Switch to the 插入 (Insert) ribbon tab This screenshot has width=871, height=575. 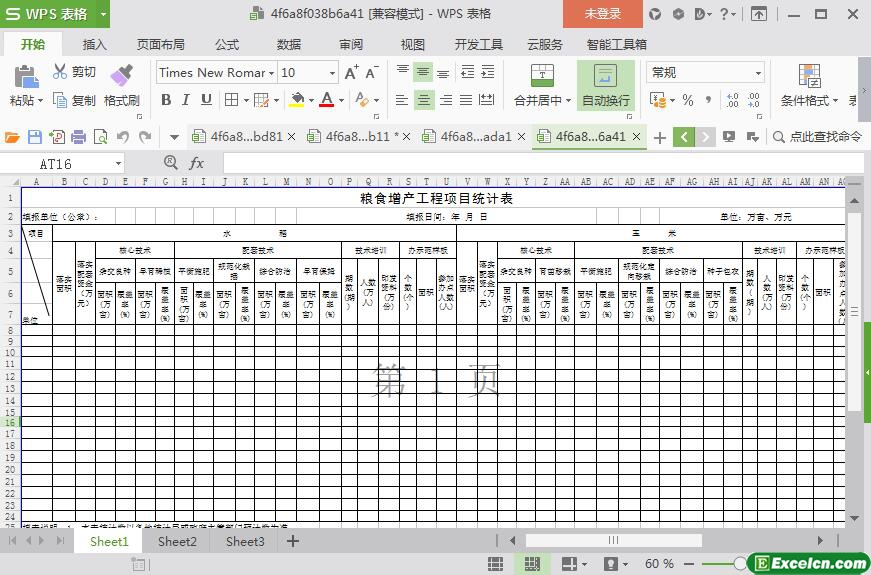pos(94,44)
